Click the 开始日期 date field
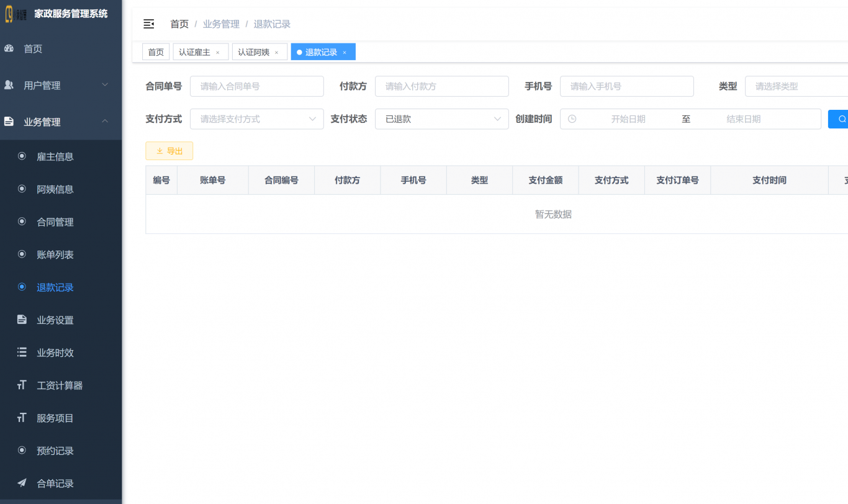Image resolution: width=848 pixels, height=504 pixels. (628, 119)
